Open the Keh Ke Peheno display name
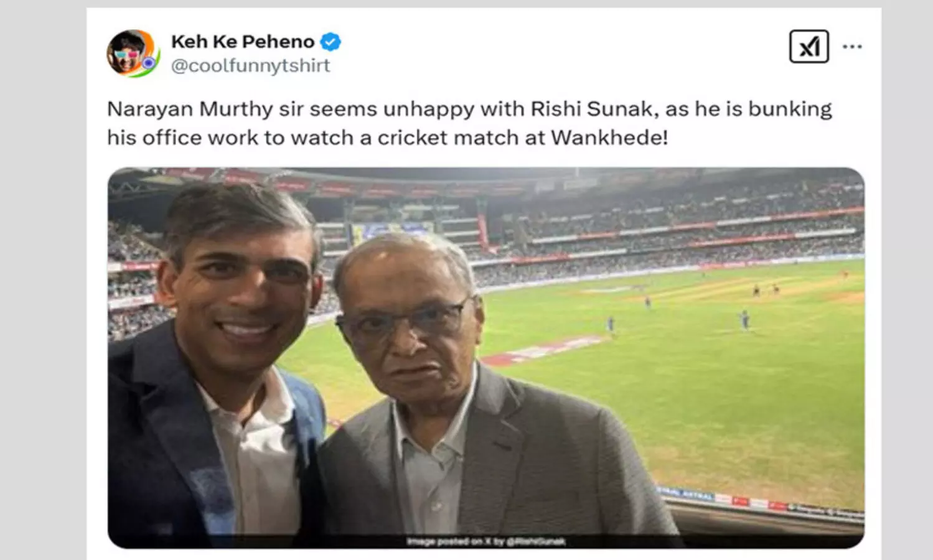Viewport: 933px width, 560px height. [x=243, y=42]
